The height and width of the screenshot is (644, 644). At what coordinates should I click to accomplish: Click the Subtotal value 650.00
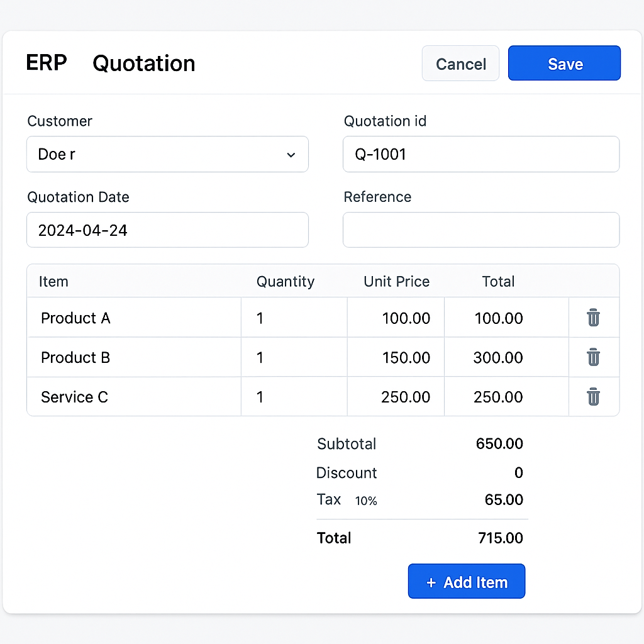point(499,443)
